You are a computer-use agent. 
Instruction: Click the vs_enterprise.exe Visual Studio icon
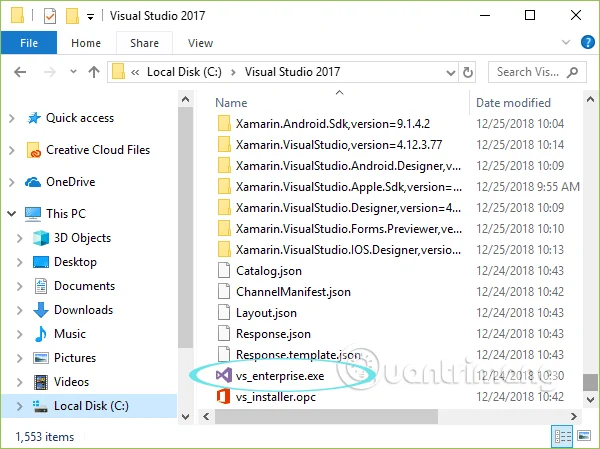click(224, 376)
